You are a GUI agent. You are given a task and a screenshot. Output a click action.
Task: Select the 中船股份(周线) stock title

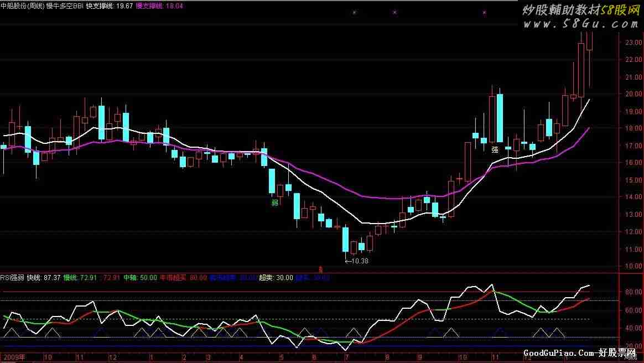(23, 5)
